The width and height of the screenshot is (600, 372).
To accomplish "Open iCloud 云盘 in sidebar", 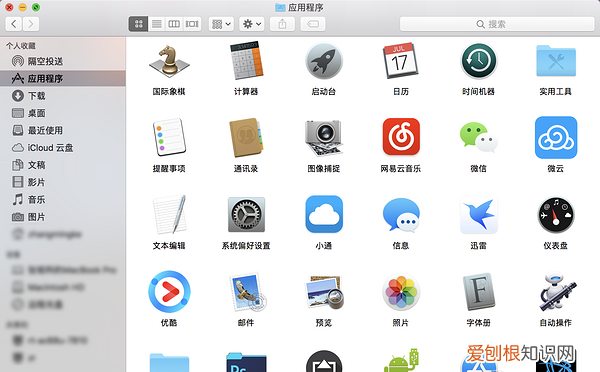I will click(63, 148).
